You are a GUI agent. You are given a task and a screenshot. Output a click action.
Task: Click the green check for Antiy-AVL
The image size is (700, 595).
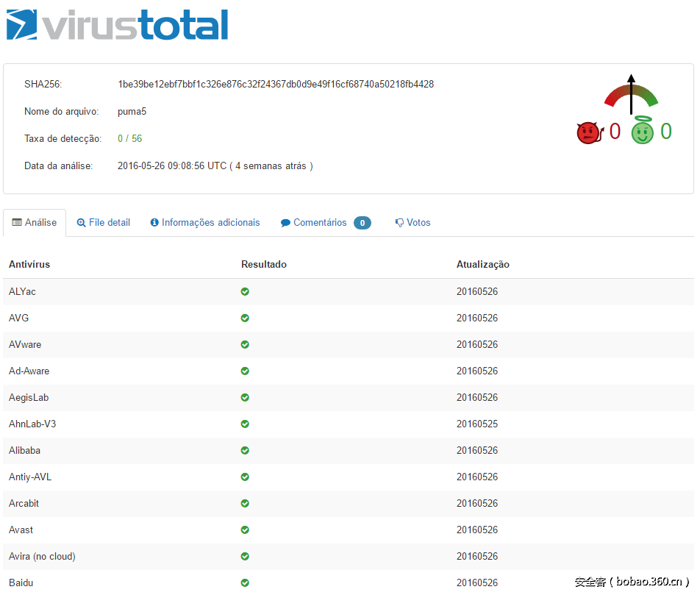245,477
